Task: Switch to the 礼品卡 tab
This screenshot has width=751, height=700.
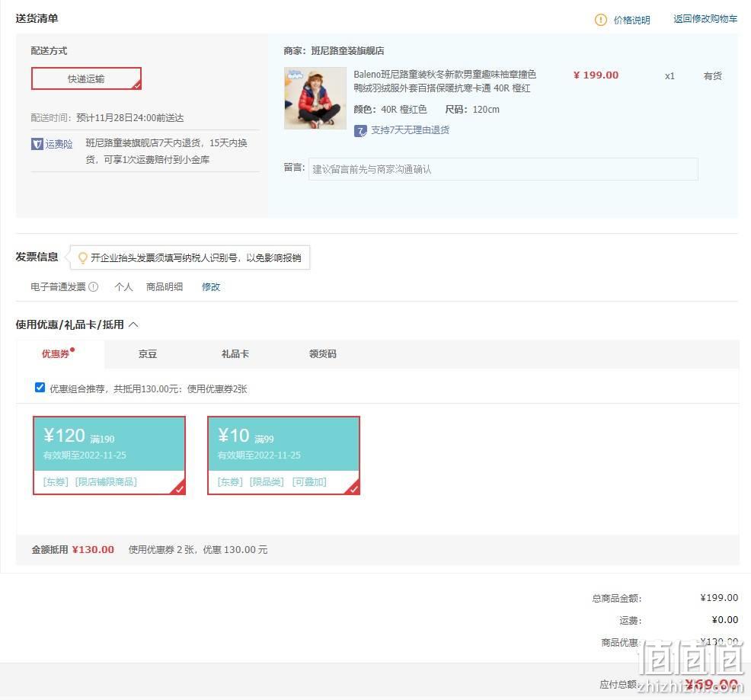Action: point(235,354)
